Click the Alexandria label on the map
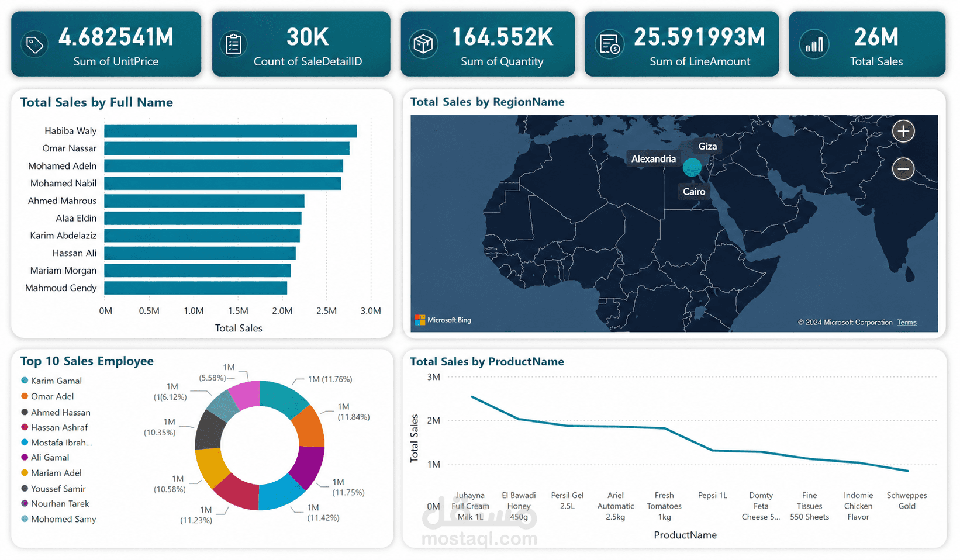 point(653,159)
